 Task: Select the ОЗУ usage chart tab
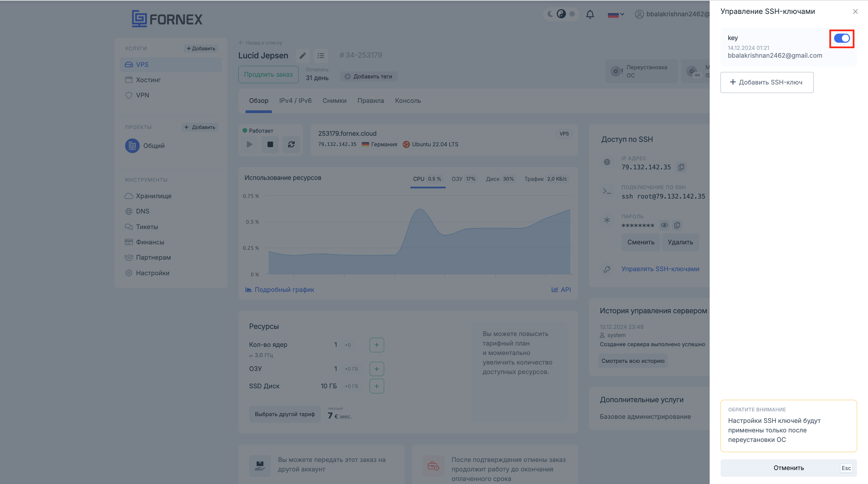pos(464,179)
